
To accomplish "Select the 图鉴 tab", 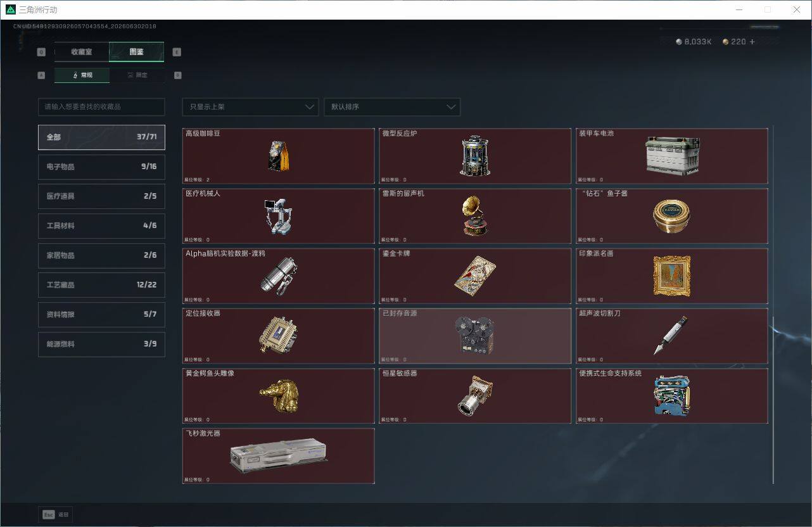I will point(137,52).
